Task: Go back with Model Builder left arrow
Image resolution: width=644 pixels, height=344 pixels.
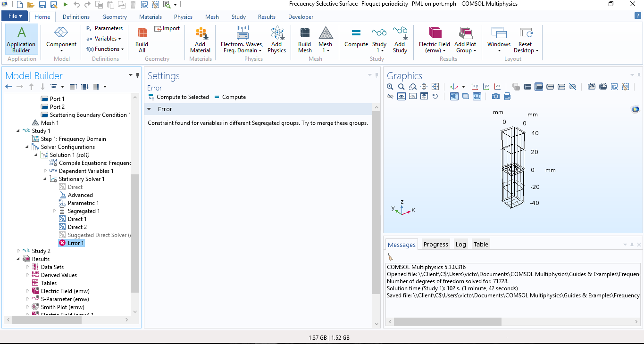Action: [x=8, y=87]
